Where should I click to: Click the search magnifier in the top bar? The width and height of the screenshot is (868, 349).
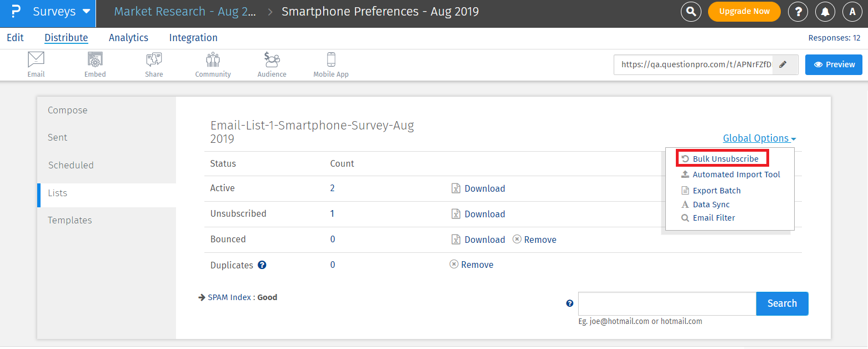(691, 11)
